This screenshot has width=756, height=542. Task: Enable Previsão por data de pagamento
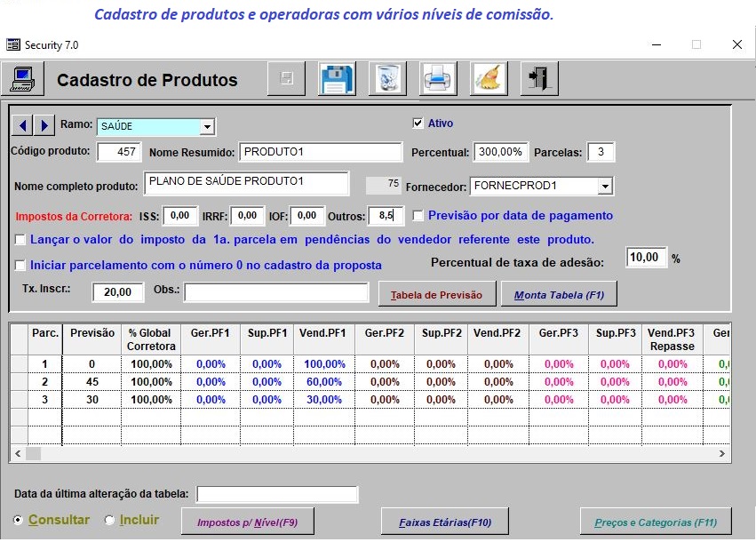point(418,216)
